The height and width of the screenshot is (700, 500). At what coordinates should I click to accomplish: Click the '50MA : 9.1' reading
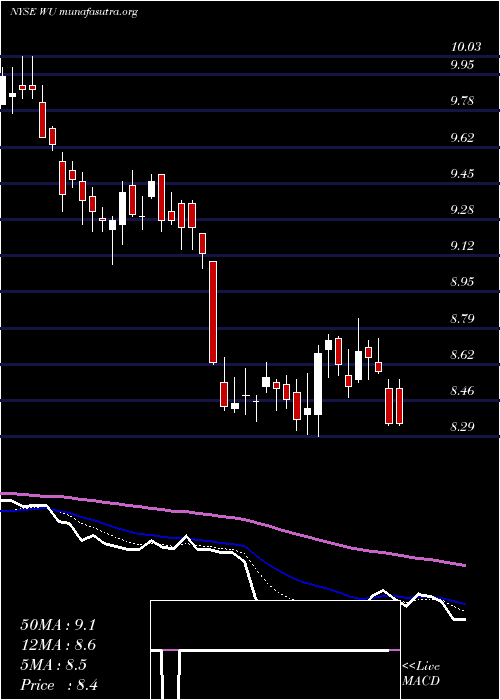58,625
